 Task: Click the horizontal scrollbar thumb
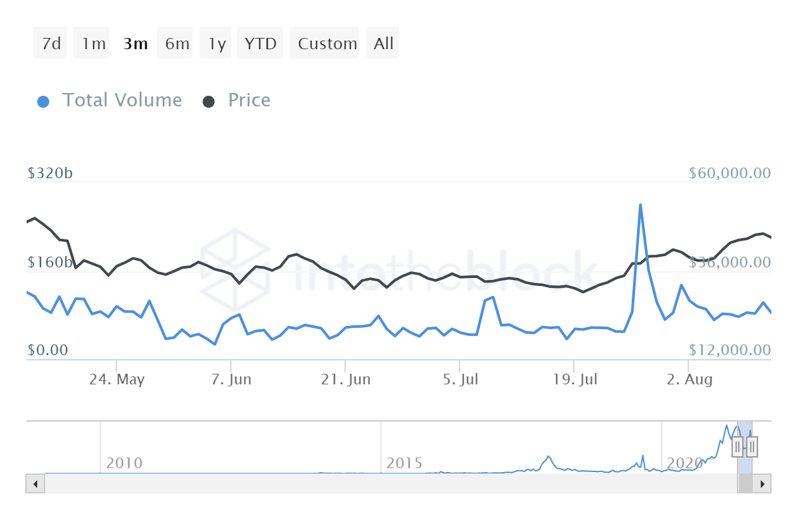[745, 483]
